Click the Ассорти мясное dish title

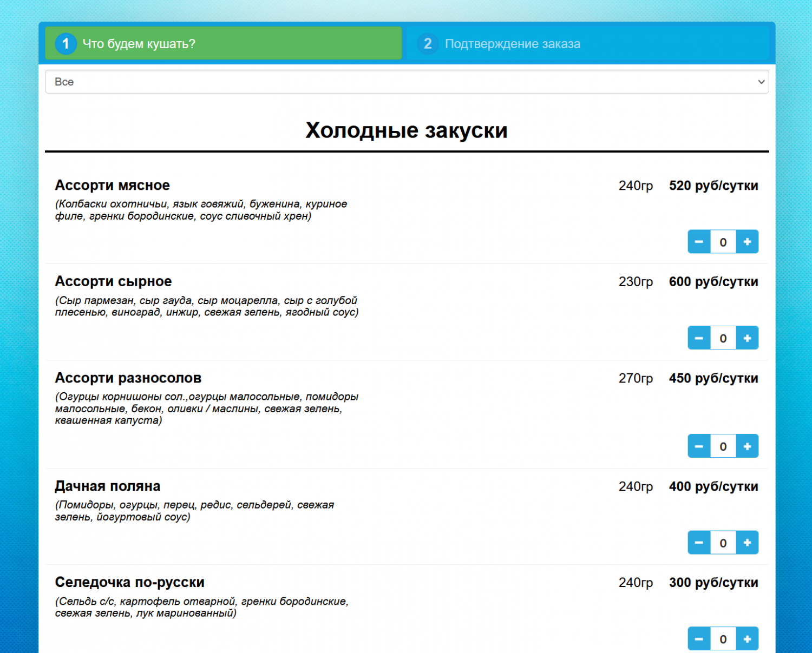coord(113,186)
